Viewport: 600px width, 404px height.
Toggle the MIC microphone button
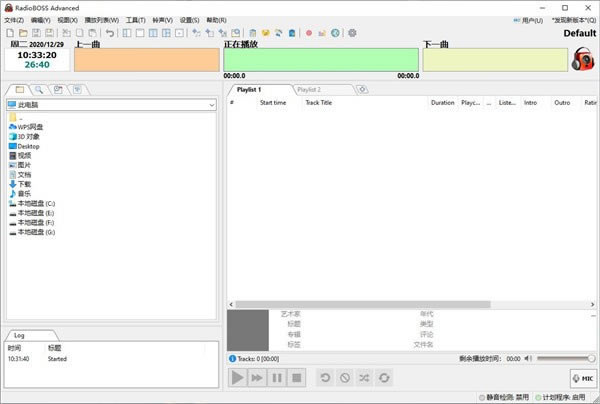[x=582, y=378]
